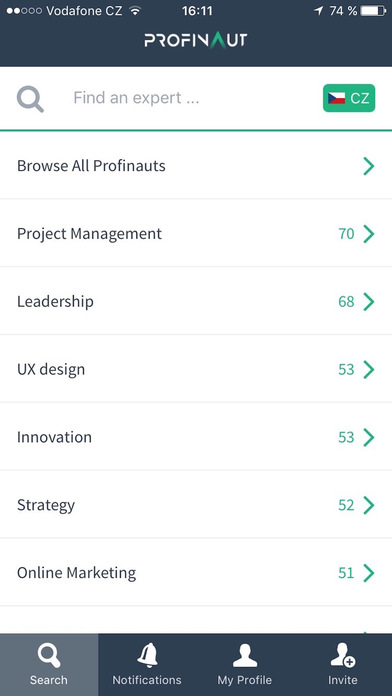
Task: Open the Strategy category row
Action: 196,505
